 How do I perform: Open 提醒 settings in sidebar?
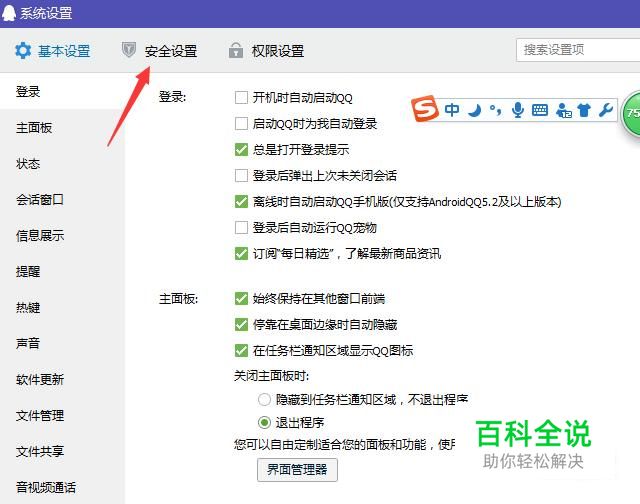tap(28, 271)
